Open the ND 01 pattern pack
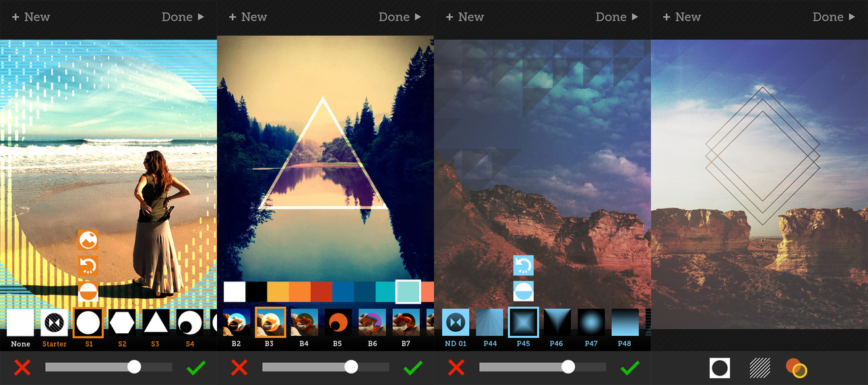 coord(456,323)
